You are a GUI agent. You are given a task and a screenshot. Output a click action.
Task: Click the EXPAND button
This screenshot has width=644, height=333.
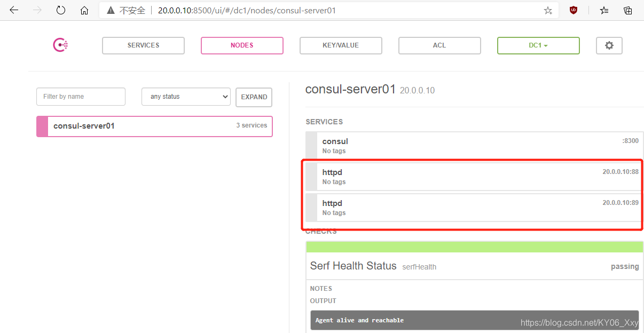pyautogui.click(x=254, y=97)
